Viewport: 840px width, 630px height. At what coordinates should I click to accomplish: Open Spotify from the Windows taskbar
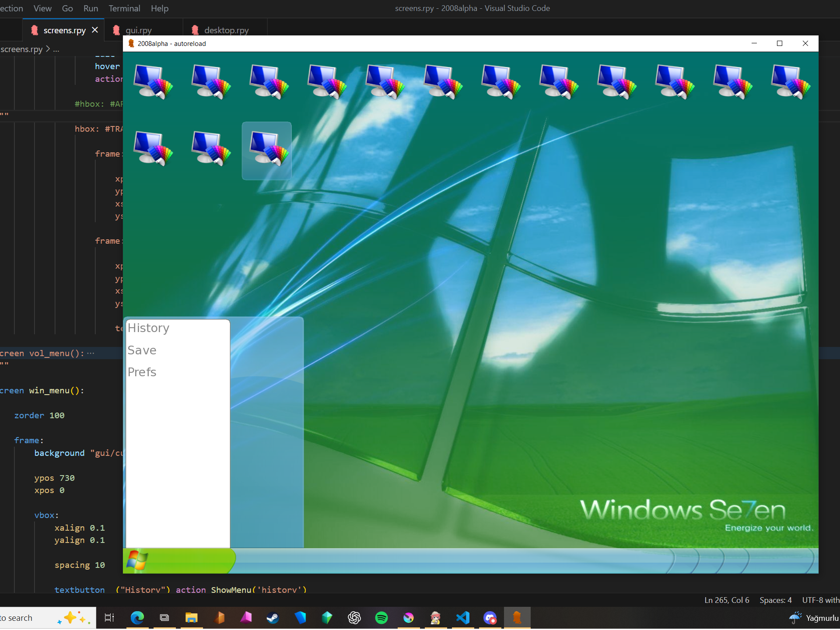pos(381,618)
